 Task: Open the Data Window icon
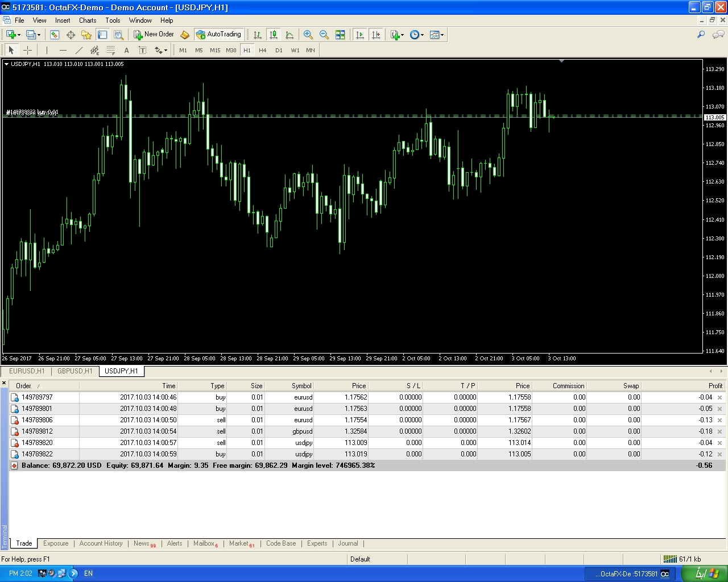pos(71,35)
